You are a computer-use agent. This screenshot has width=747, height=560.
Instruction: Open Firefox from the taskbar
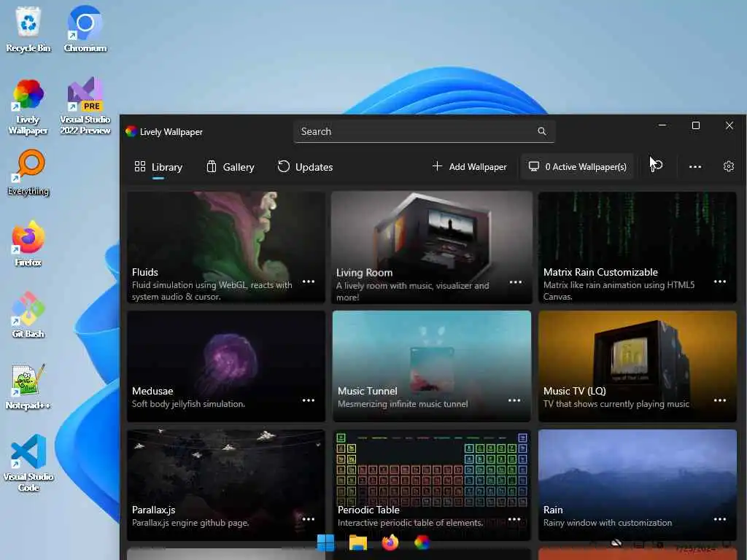(390, 542)
